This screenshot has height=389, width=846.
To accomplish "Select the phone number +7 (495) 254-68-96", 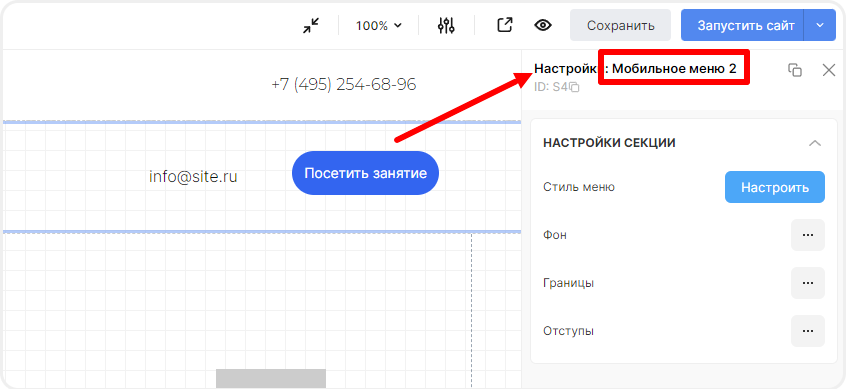I will click(x=344, y=85).
